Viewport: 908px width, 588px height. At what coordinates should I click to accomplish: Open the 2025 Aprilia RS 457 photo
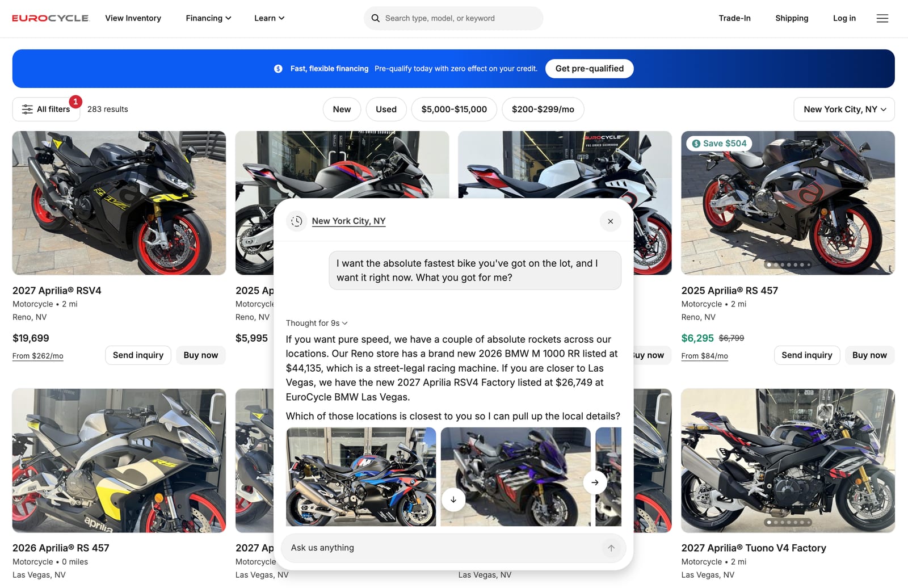click(x=788, y=203)
